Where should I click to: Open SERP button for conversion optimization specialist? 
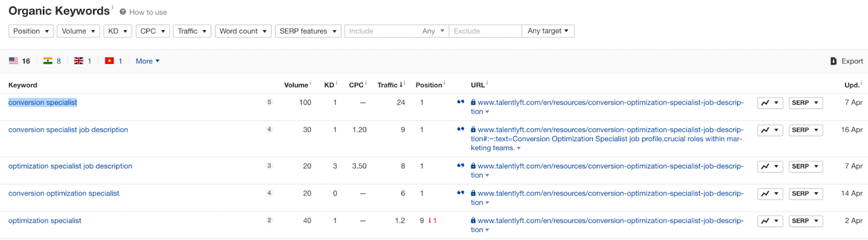click(x=805, y=194)
